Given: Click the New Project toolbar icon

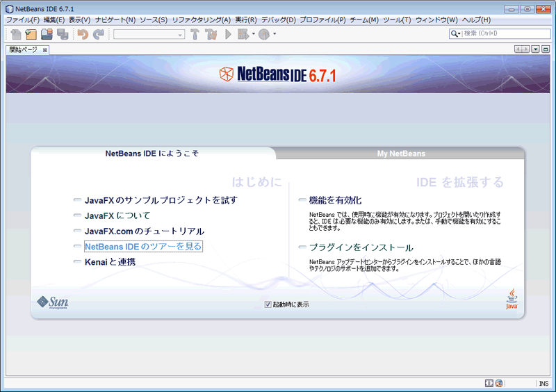Looking at the screenshot, I should click(x=31, y=35).
